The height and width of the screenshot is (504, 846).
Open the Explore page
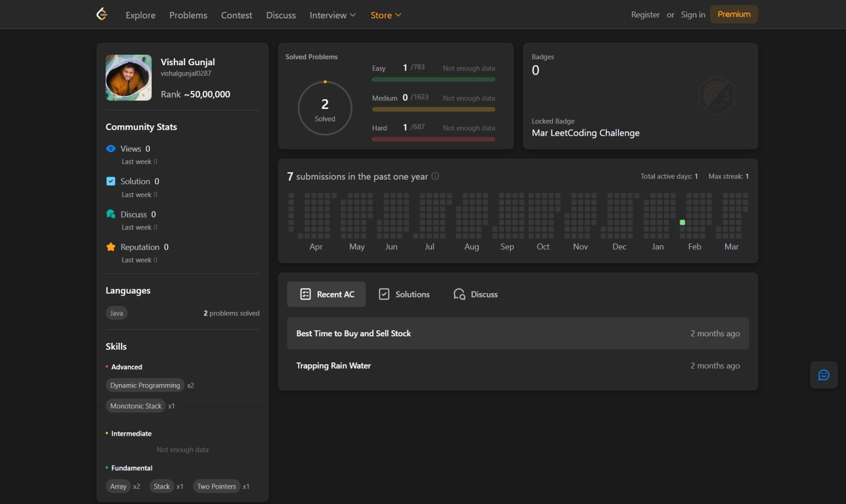point(140,15)
